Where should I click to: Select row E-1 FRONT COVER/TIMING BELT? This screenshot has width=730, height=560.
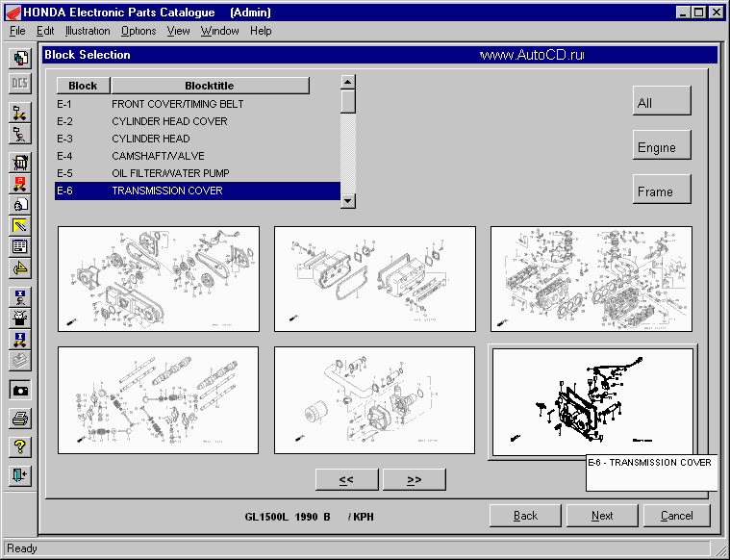tap(197, 104)
